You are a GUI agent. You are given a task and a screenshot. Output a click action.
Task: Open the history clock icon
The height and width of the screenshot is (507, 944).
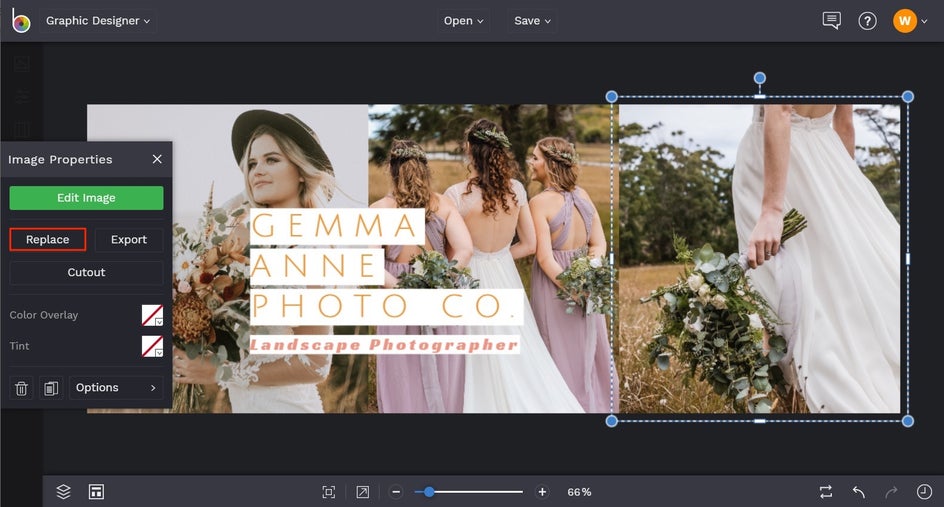pos(924,492)
